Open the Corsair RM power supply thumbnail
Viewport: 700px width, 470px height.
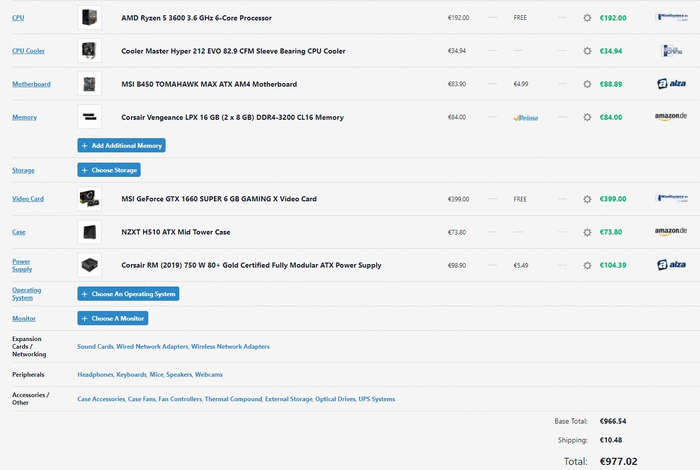[x=89, y=265]
